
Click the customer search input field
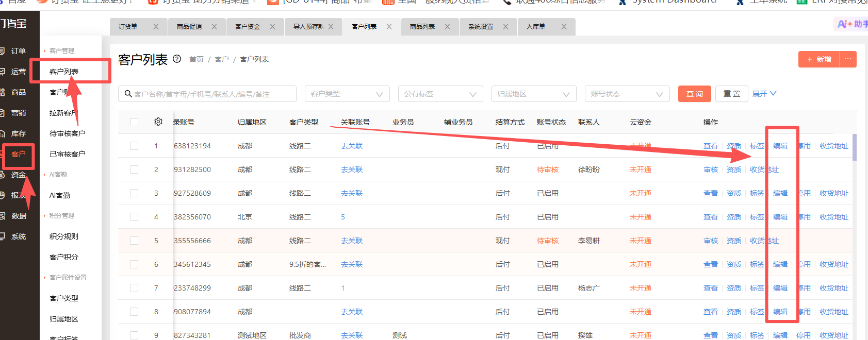point(207,94)
